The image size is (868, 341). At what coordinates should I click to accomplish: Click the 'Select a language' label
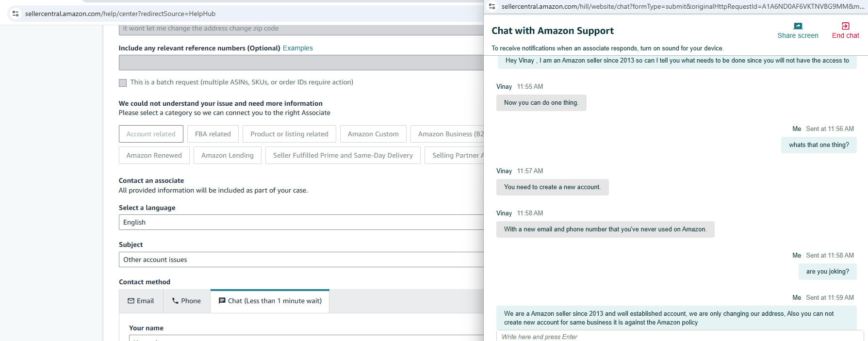(147, 208)
